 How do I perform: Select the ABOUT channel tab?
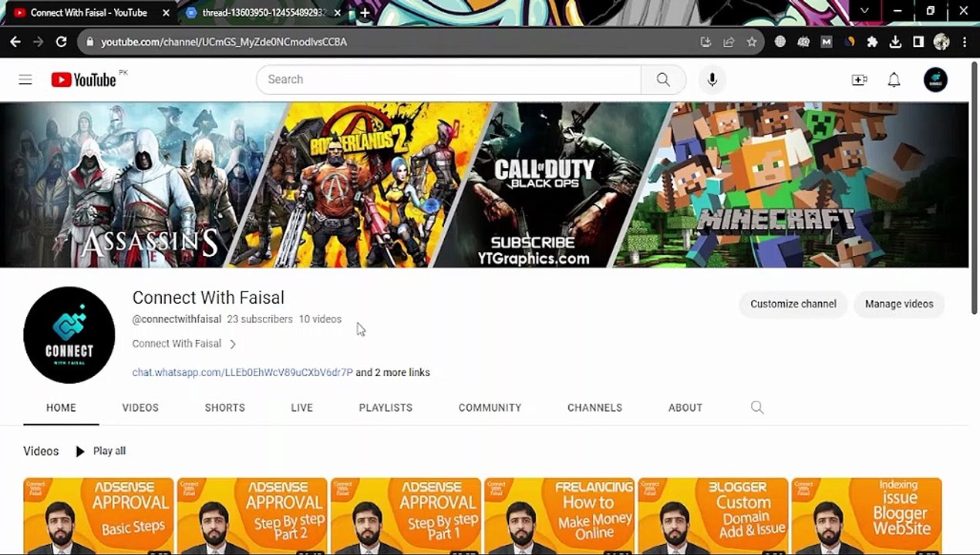click(685, 408)
